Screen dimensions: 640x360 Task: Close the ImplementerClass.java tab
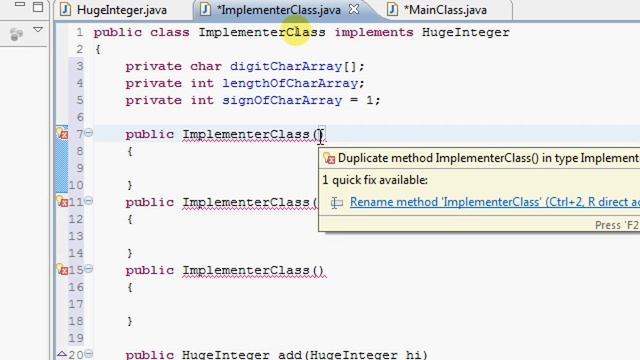coord(354,9)
